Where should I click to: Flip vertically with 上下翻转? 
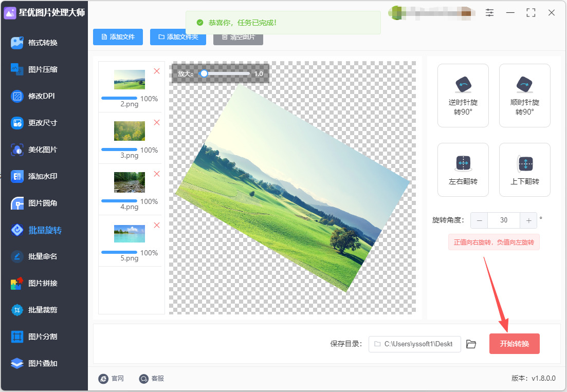click(x=525, y=170)
